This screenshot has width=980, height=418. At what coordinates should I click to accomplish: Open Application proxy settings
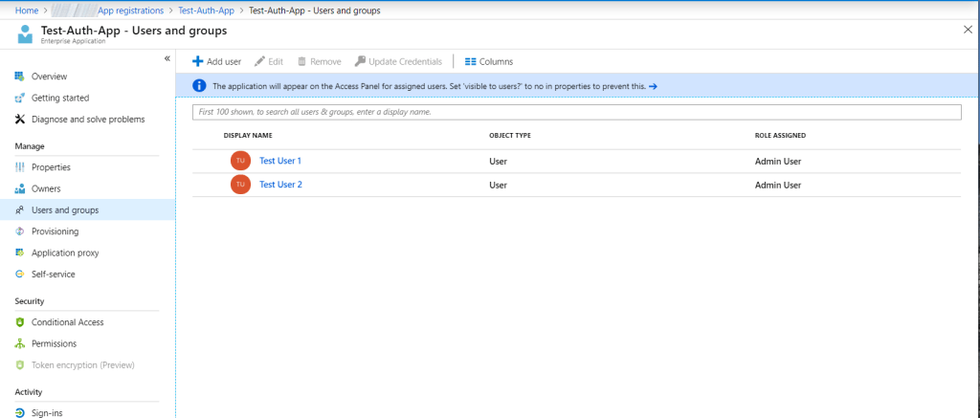point(64,253)
